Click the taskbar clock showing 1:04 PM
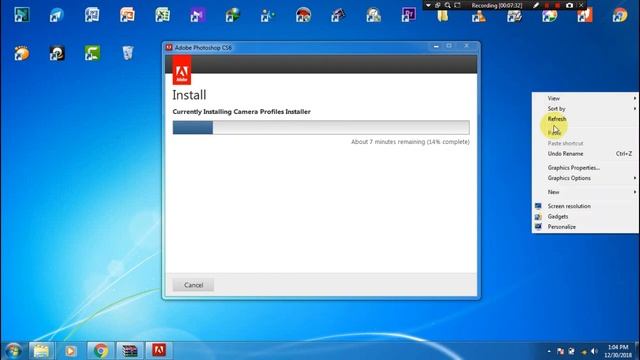The height and width of the screenshot is (360, 640). click(x=618, y=351)
